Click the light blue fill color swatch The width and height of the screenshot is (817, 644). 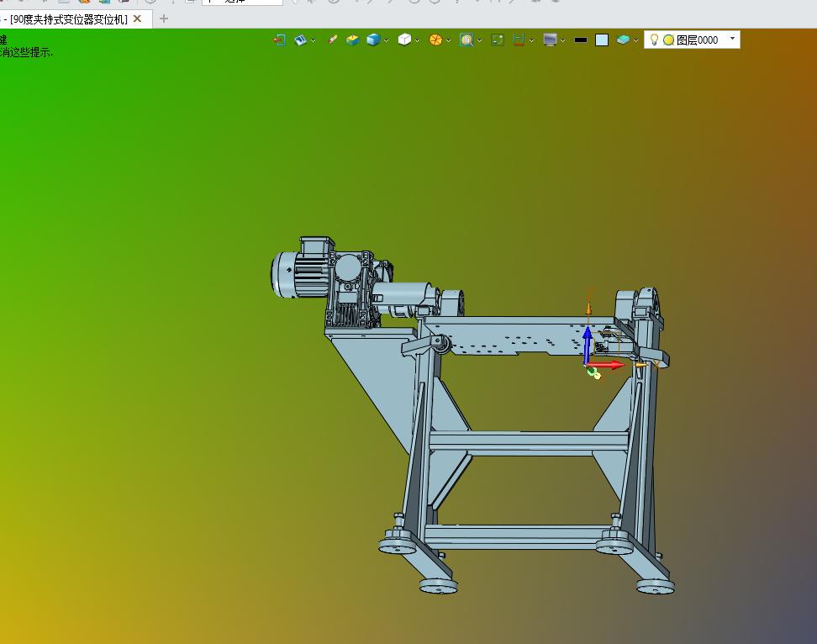(x=602, y=40)
